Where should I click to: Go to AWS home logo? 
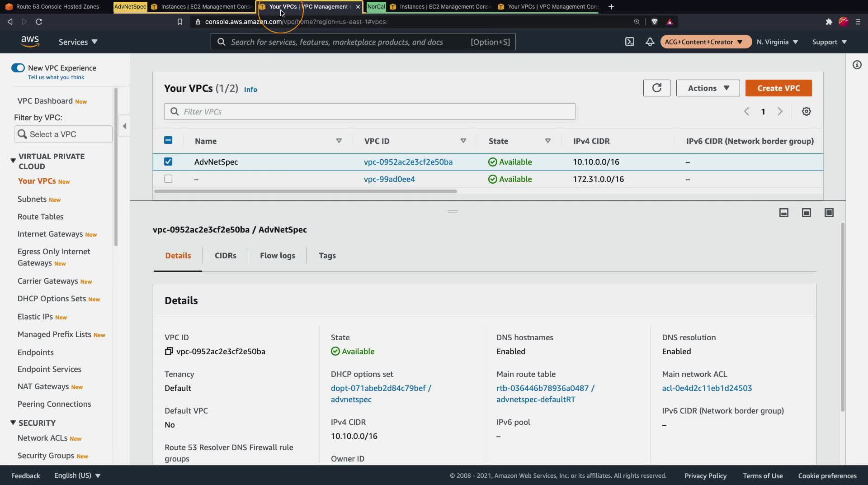click(30, 42)
